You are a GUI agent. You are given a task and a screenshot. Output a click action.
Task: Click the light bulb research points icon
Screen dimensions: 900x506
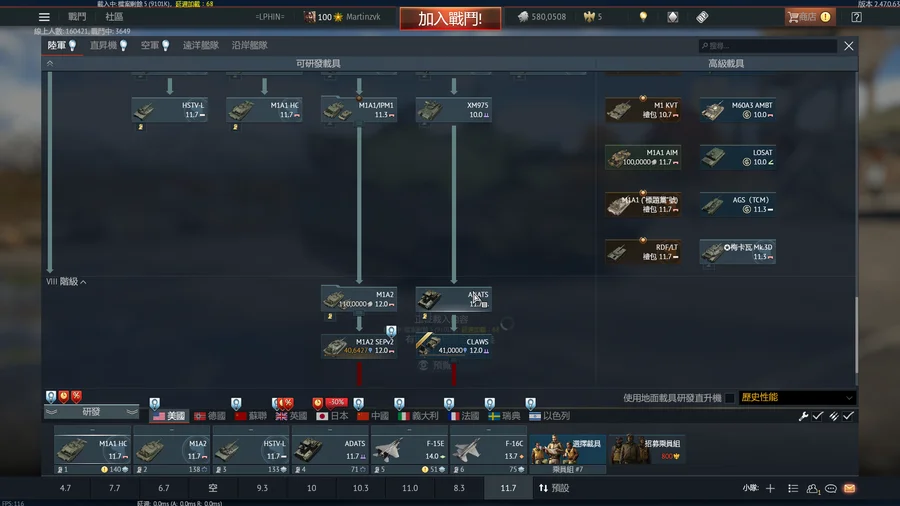643,17
